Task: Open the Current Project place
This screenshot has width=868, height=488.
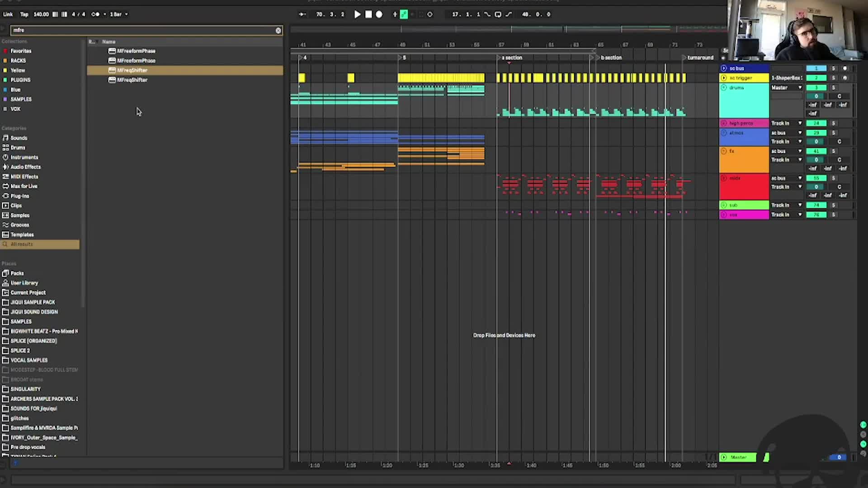Action: [28, 293]
